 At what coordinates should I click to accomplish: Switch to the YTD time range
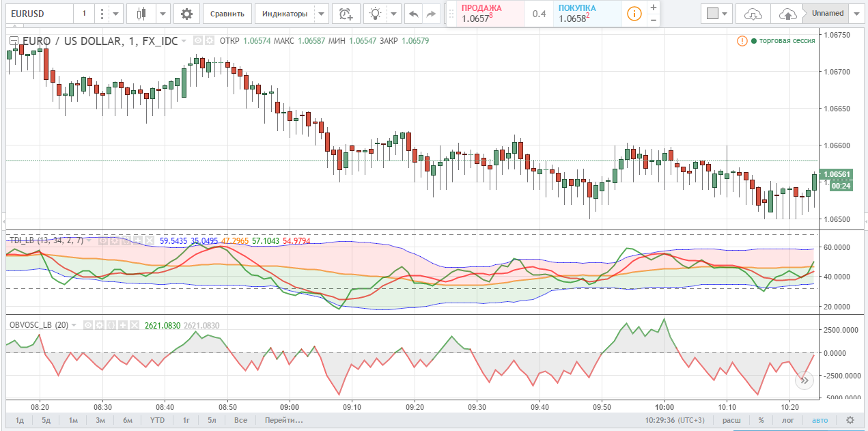[157, 420]
